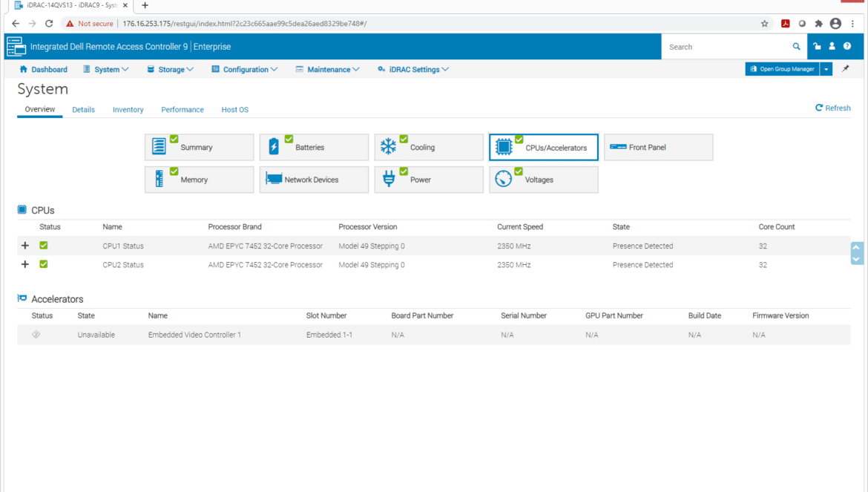This screenshot has width=868, height=492.
Task: Click the Adobe Acrobat extension icon
Action: point(785,23)
